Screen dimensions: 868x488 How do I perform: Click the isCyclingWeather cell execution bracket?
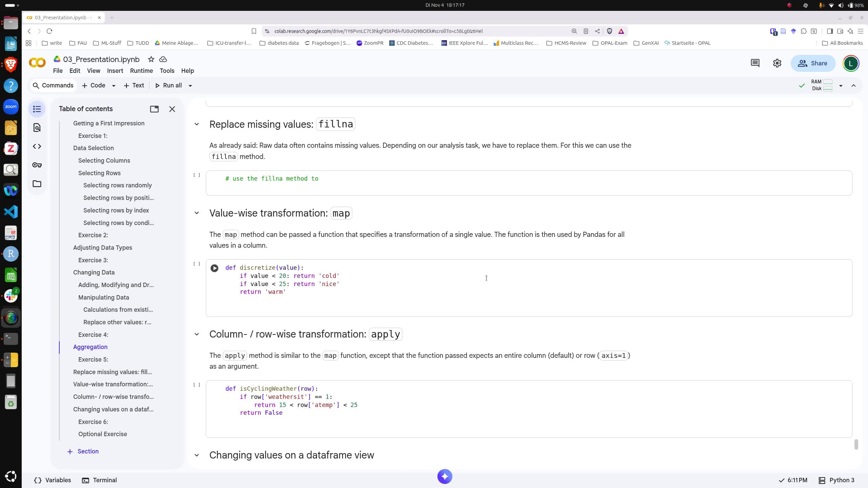tap(197, 385)
